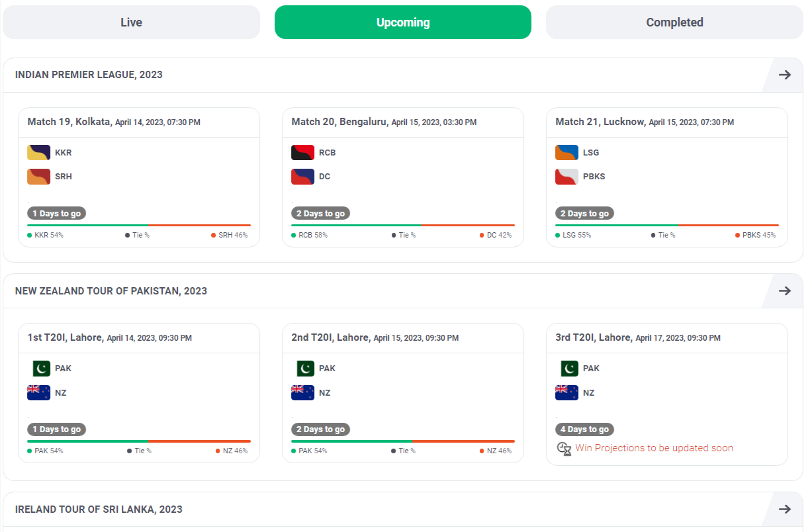Click the Pakistan flag in 1st T20I card

click(40, 368)
